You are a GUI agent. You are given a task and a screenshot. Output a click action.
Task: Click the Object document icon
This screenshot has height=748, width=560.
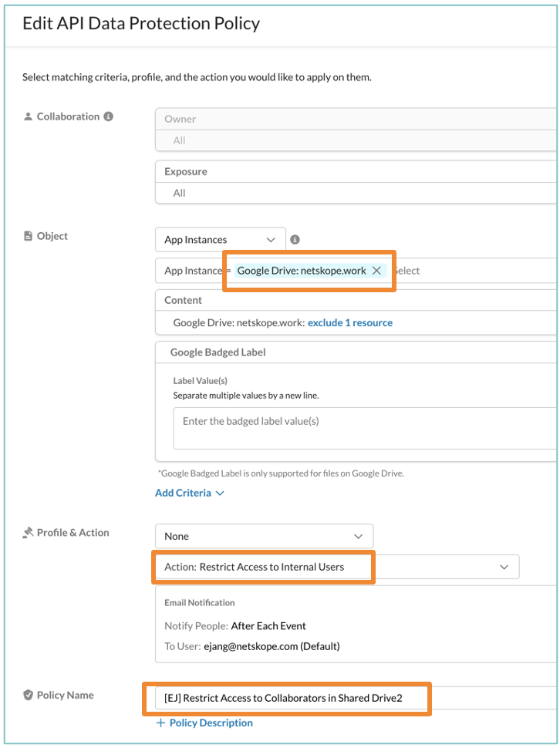(x=28, y=236)
